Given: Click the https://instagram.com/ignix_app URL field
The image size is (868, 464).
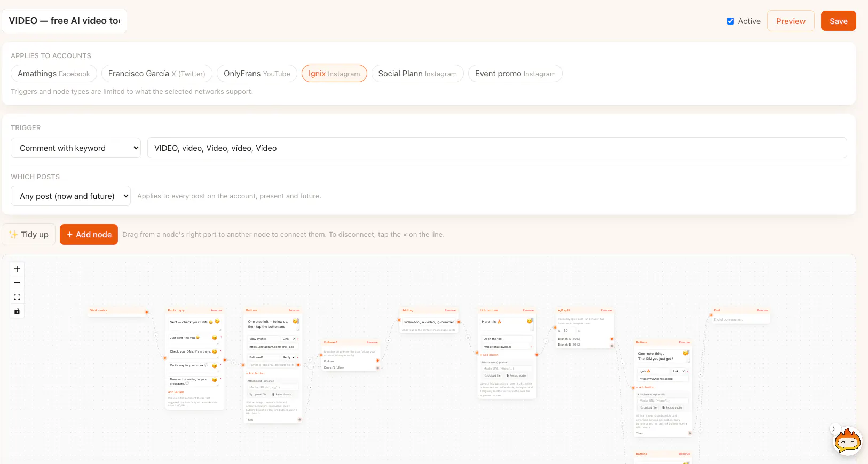Looking at the screenshot, I should [x=272, y=347].
